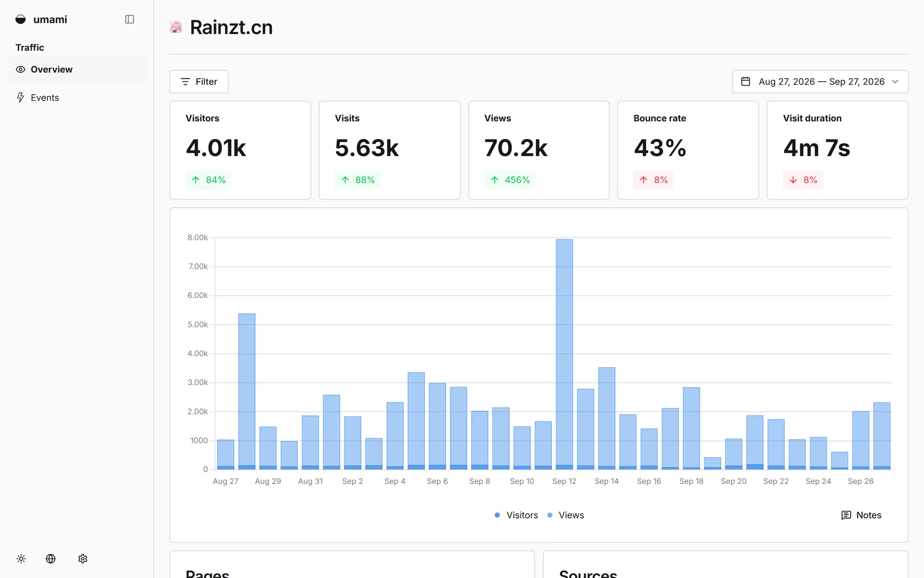924x578 pixels.
Task: Click the Traffic section heading
Action: pyautogui.click(x=30, y=47)
